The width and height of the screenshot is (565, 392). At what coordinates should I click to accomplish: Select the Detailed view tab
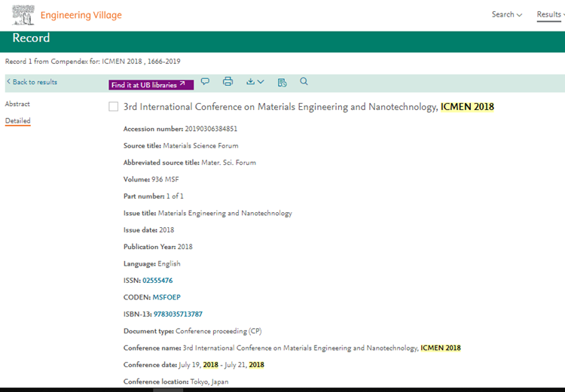coord(18,120)
